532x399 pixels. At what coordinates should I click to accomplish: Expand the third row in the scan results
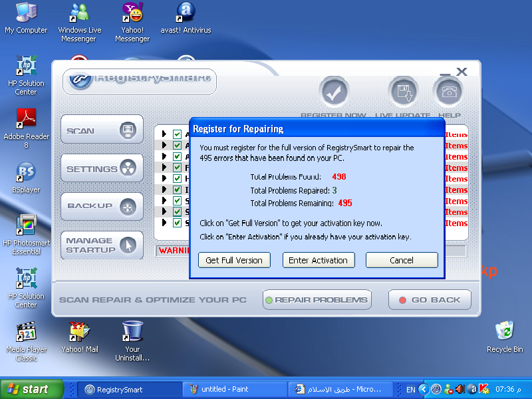coord(164,156)
